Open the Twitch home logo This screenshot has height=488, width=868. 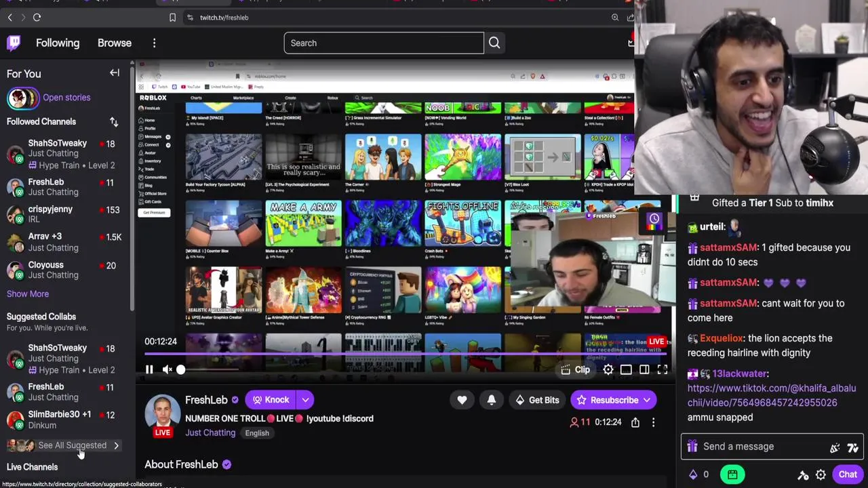tap(14, 43)
